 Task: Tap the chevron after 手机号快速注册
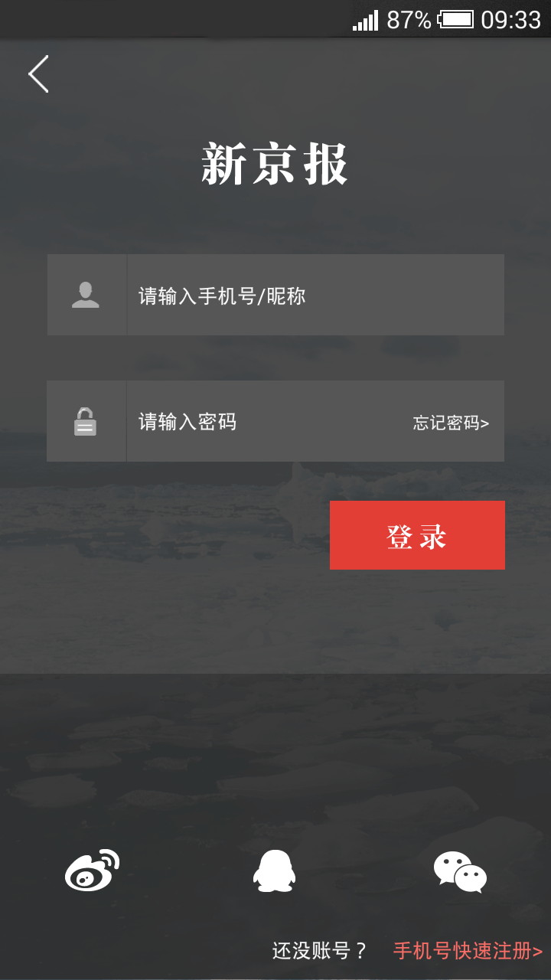coord(537,952)
